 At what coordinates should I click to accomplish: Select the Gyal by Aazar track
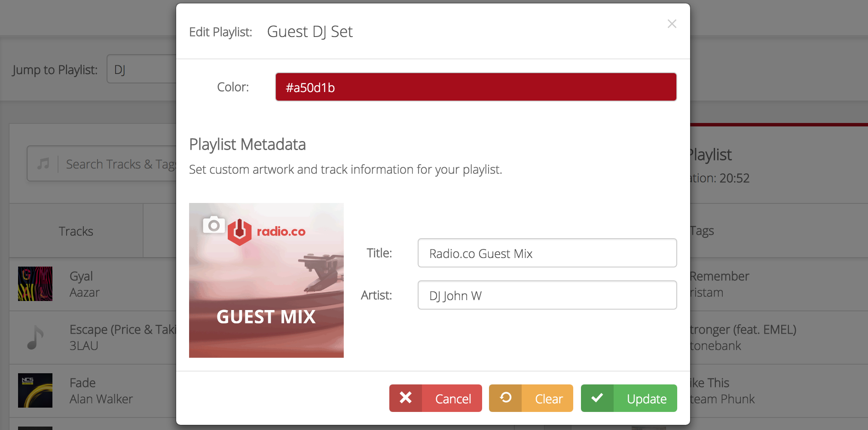click(93, 284)
